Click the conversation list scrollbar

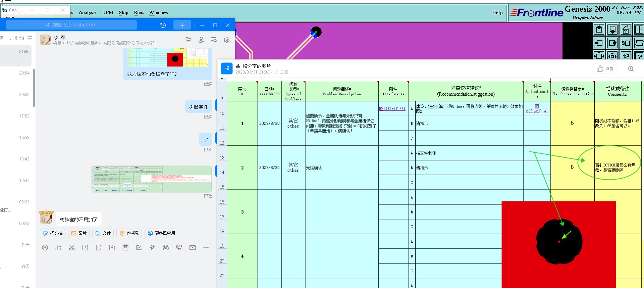pos(34,88)
